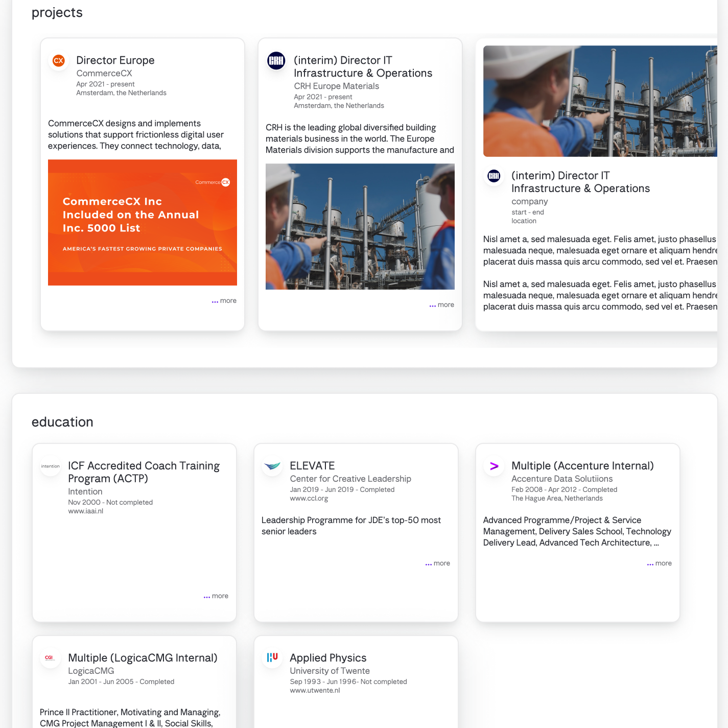Visit the www.utwente.nl link
This screenshot has height=728, width=728.
[x=315, y=691]
